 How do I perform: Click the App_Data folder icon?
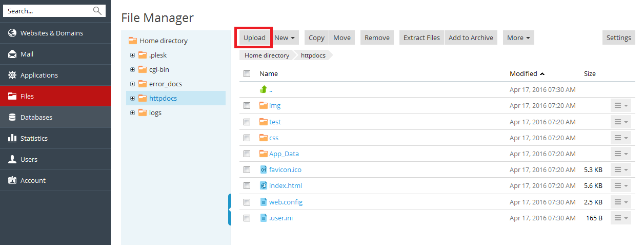coord(264,154)
